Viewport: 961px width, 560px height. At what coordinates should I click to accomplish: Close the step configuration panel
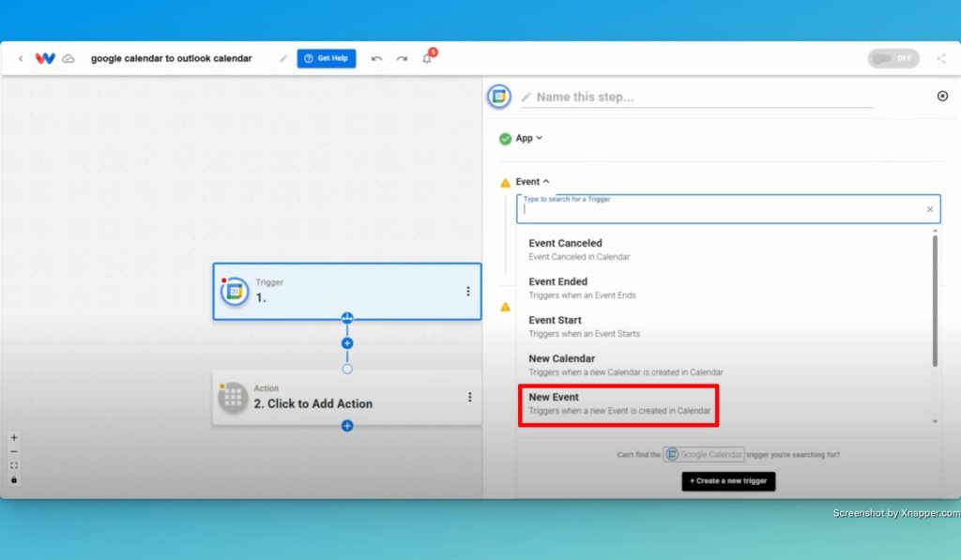click(x=942, y=96)
